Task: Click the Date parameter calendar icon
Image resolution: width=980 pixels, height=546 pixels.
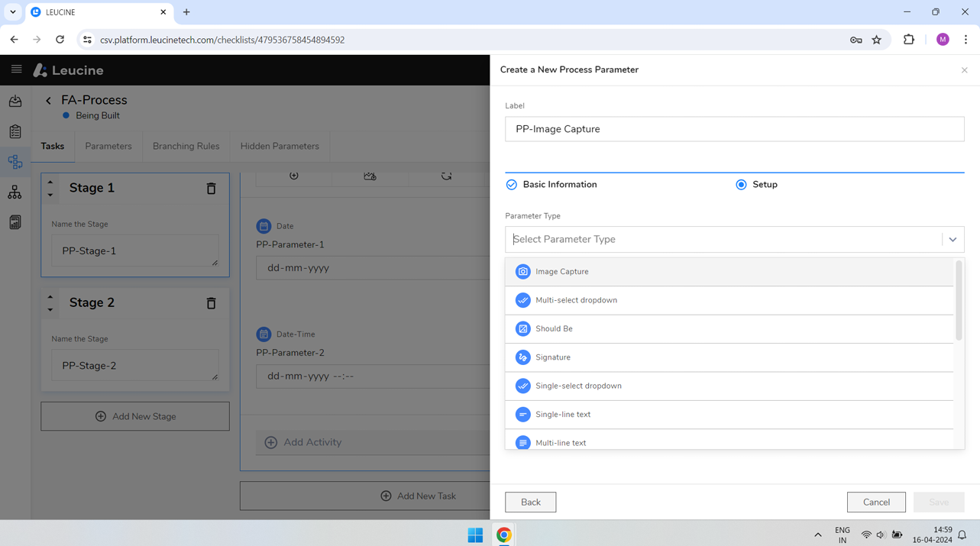Action: click(x=264, y=226)
